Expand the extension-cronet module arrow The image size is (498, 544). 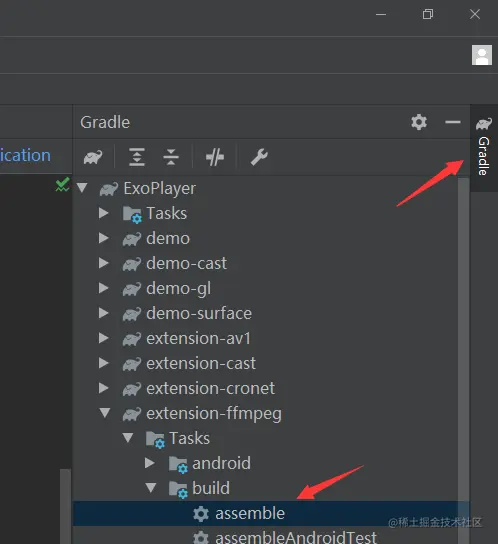click(103, 388)
